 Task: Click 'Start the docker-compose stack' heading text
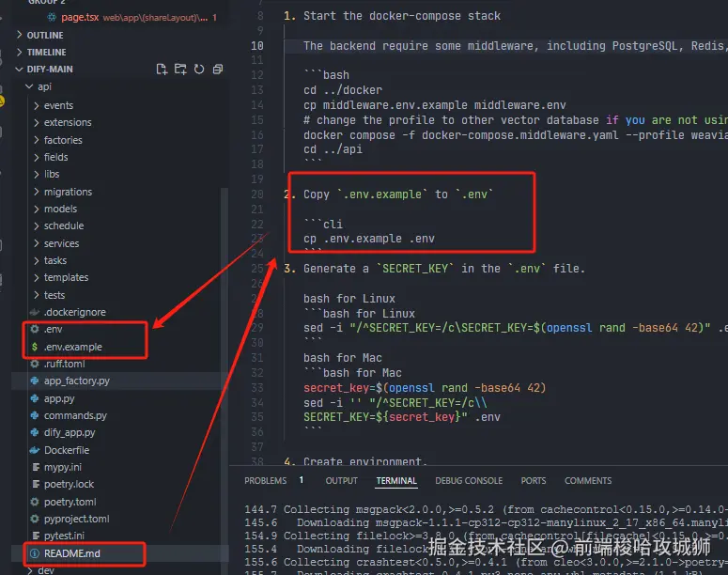pyautogui.click(x=402, y=16)
